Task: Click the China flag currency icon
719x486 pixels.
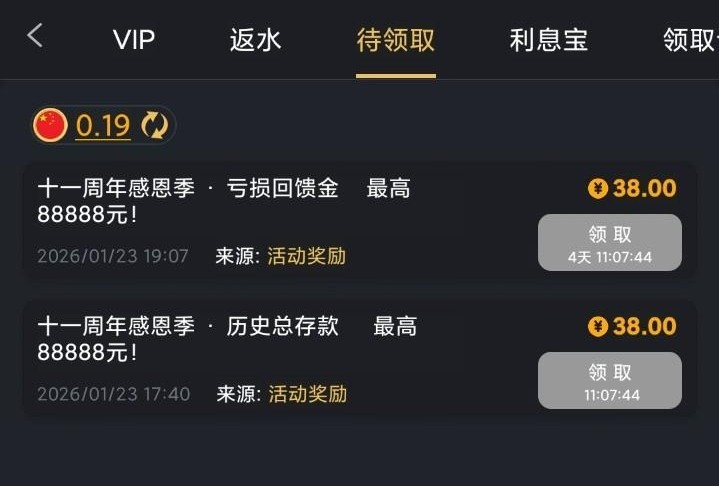Action: pos(50,125)
